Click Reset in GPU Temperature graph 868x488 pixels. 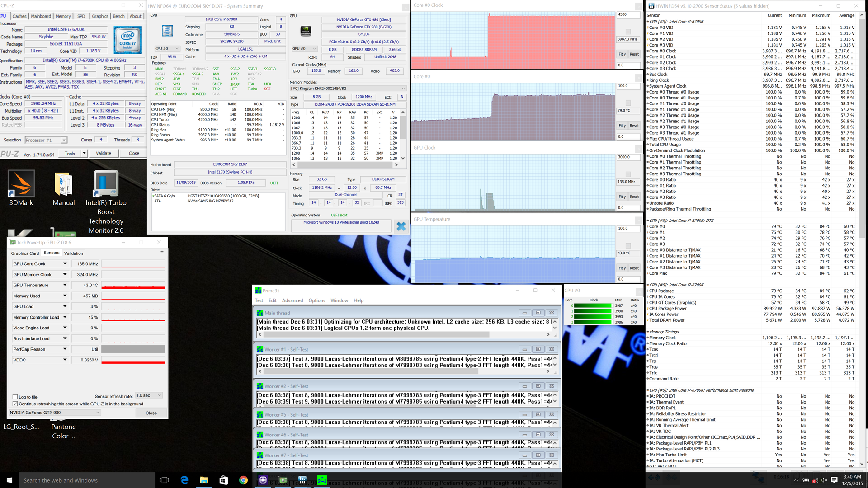[x=634, y=268]
